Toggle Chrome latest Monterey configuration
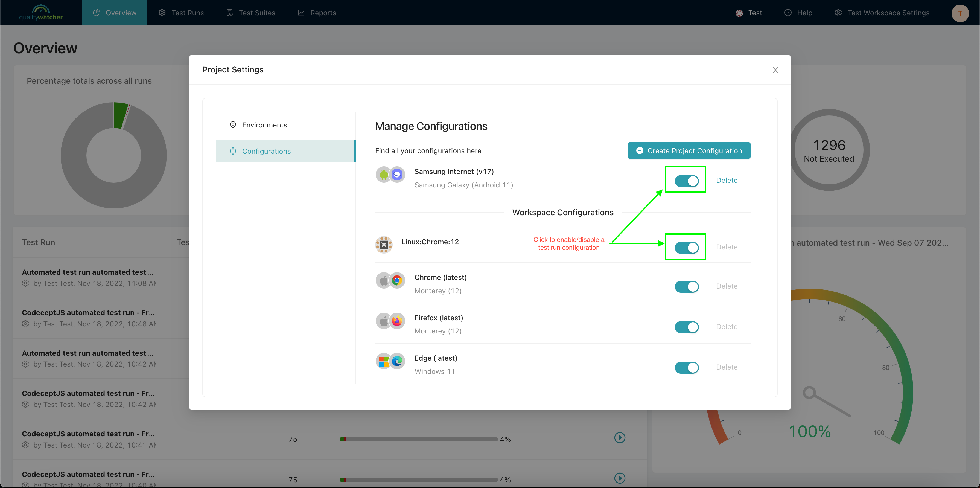The image size is (980, 488). pos(686,285)
